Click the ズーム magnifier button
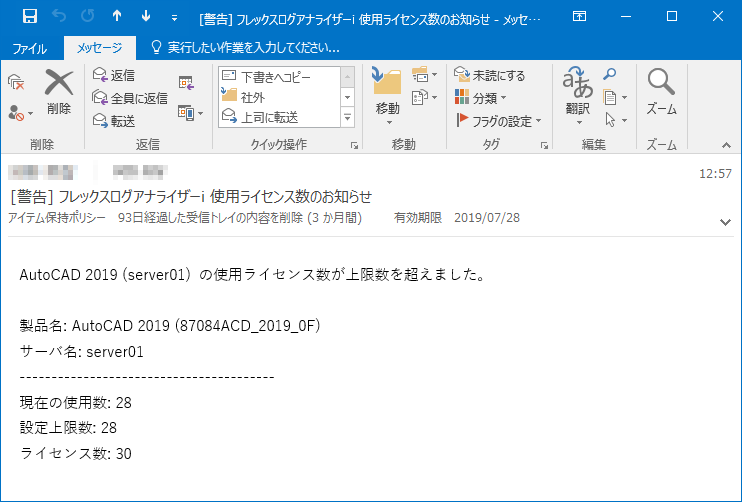 pyautogui.click(x=662, y=92)
